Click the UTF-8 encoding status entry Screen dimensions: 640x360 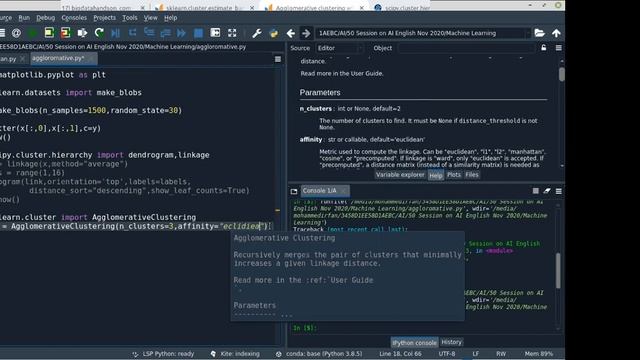click(x=447, y=354)
